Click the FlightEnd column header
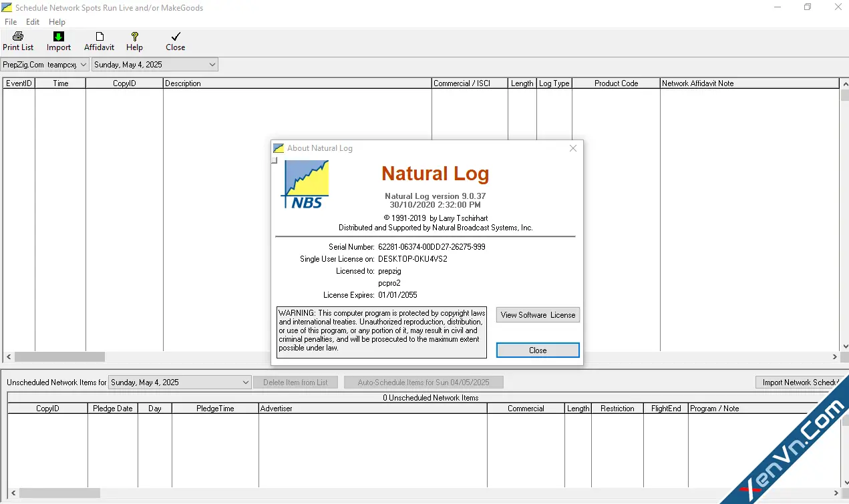 pos(666,409)
